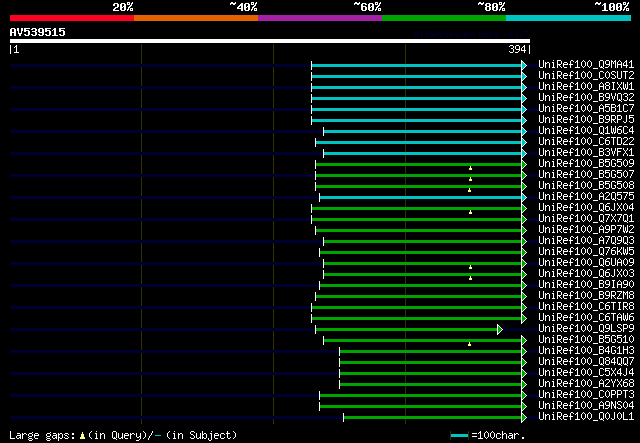640x443 pixels.
Task: Click the cyan Q9MA41 alignment bar
Action: 416,65
